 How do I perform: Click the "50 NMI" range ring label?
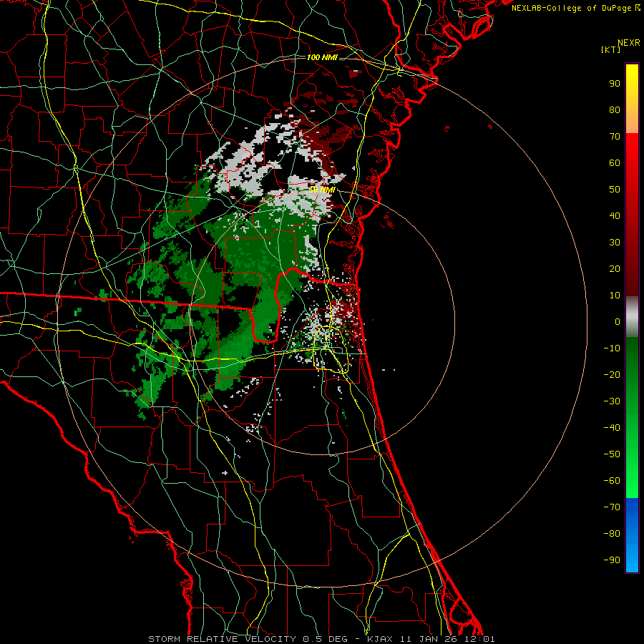pos(322,190)
